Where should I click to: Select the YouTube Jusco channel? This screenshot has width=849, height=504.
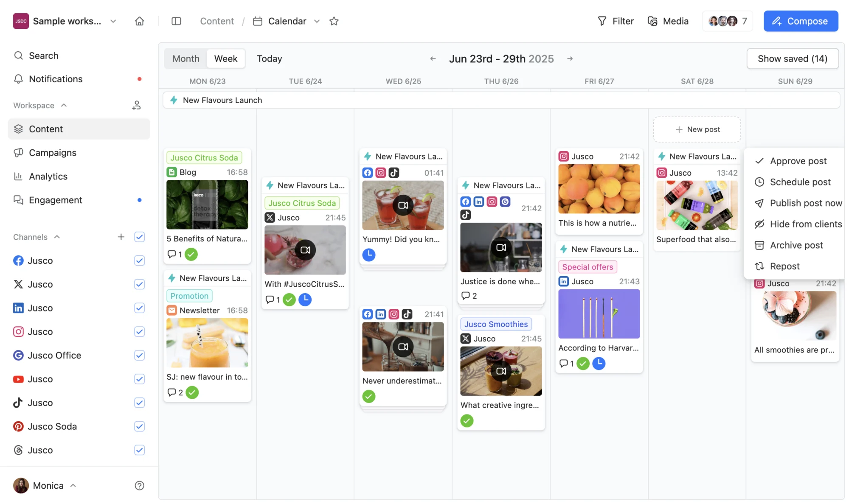[33, 379]
